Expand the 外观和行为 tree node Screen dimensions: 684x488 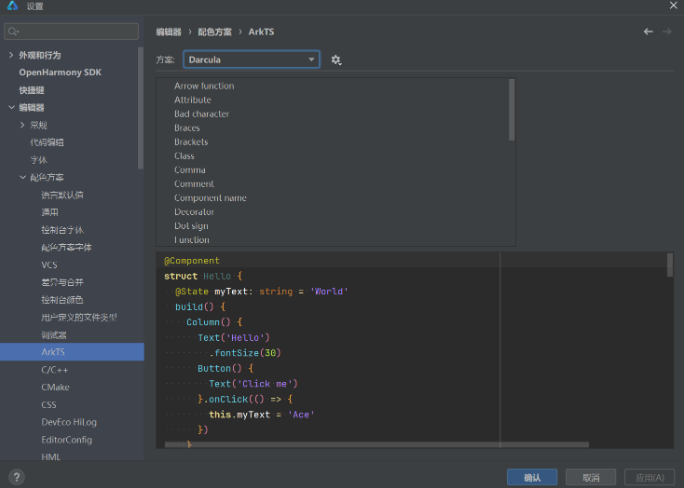(x=11, y=55)
